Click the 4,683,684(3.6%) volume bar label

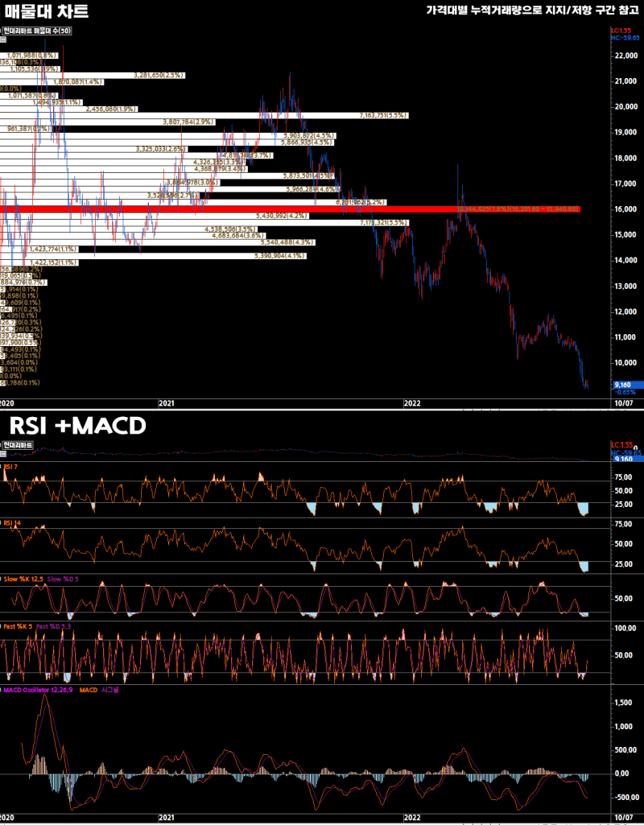tap(237, 236)
